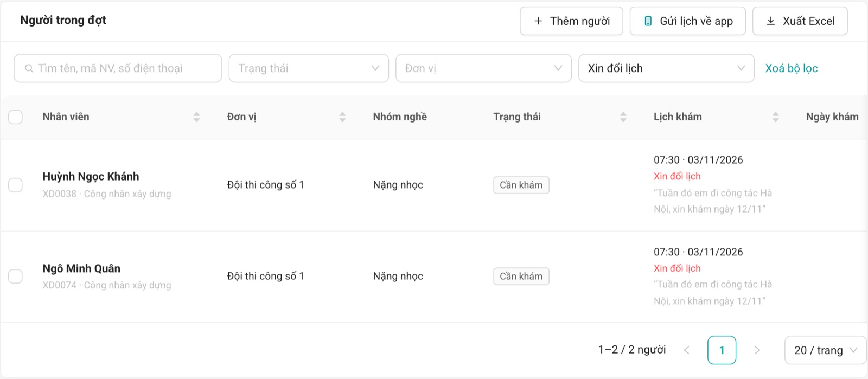
Task: Click Cần khám tag for Ngô Minh Quân
Action: [x=521, y=277]
